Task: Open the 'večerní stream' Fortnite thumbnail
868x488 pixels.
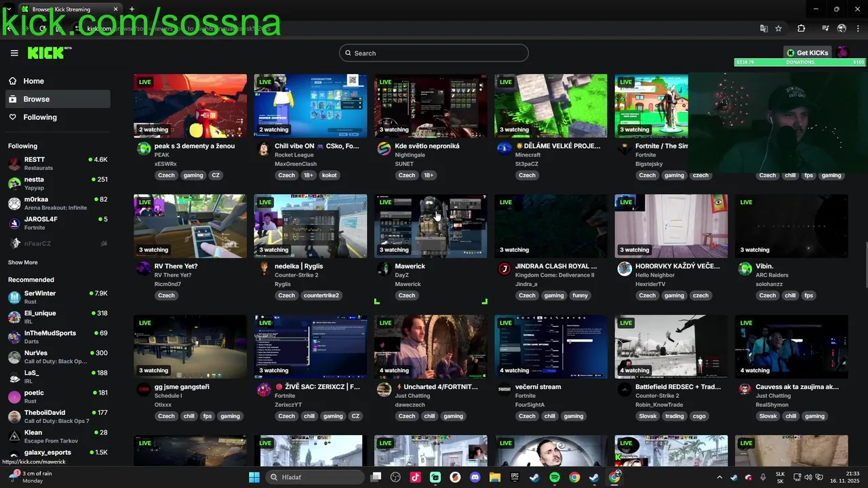Action: click(551, 346)
